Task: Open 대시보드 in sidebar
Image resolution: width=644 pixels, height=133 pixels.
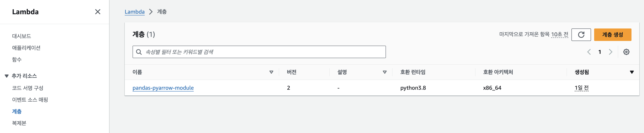Action: (x=22, y=36)
